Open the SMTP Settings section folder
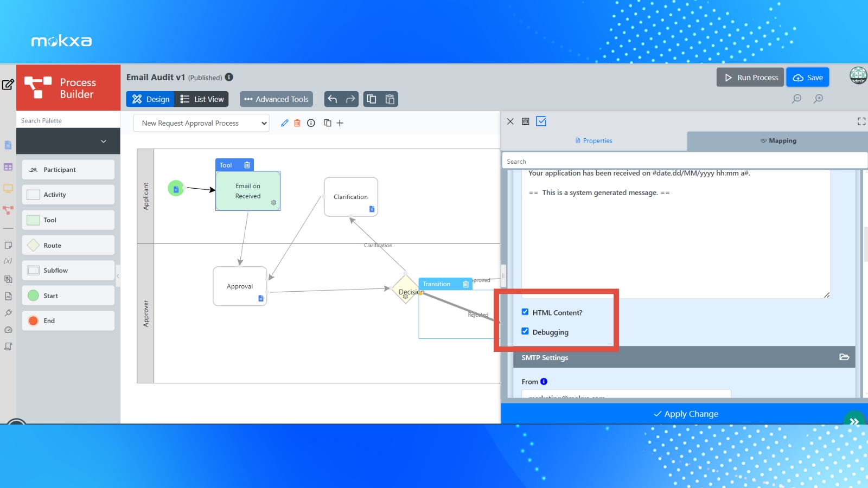 844,357
